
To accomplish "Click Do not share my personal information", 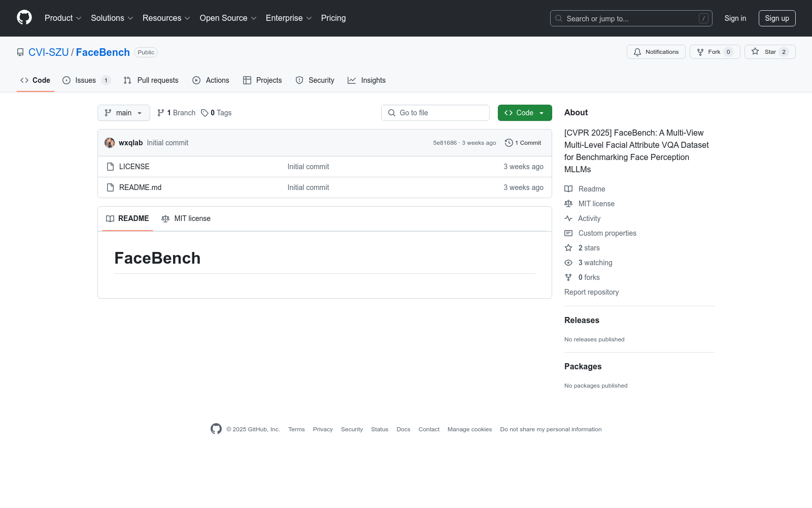I will (x=551, y=429).
